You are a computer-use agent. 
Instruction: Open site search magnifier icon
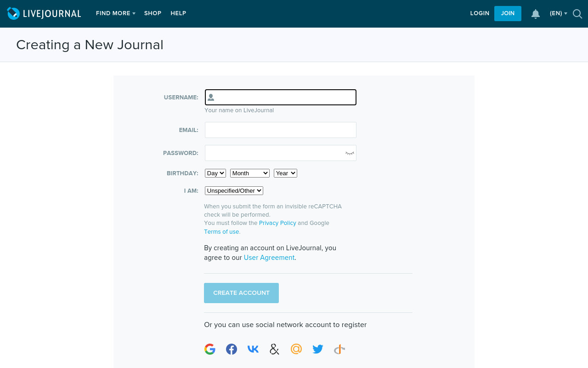click(577, 14)
